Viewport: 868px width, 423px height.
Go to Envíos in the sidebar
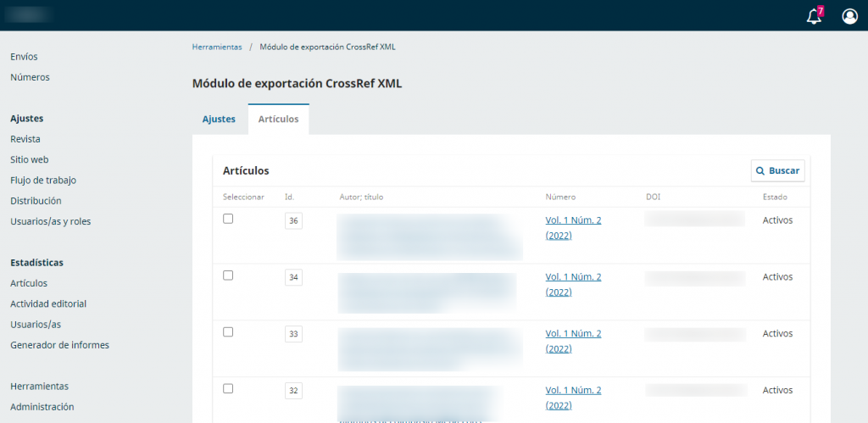(x=24, y=57)
